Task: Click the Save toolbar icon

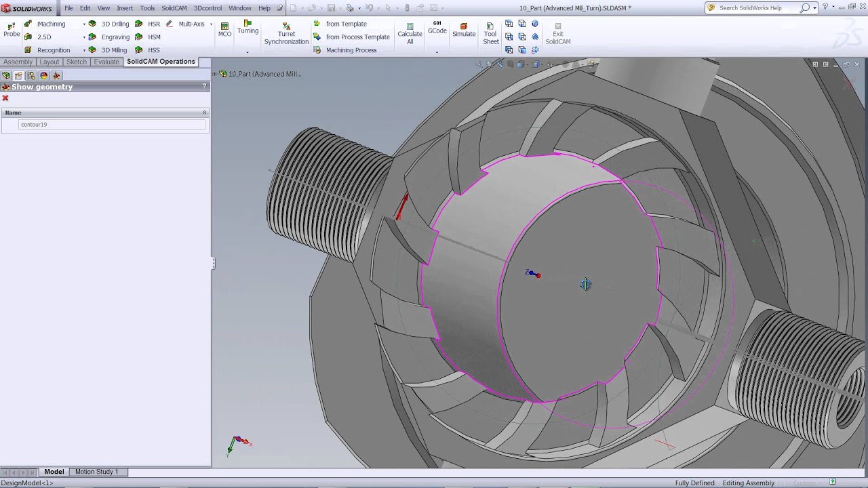Action: coord(332,8)
